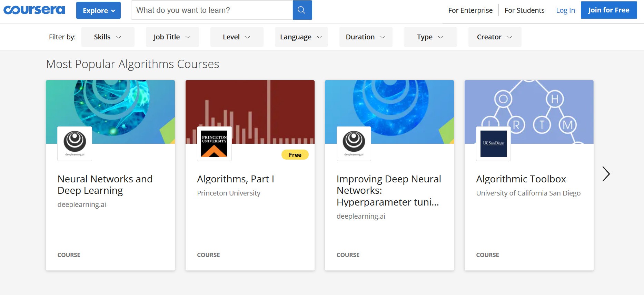644x295 pixels.
Task: Expand the Skills filter dropdown
Action: click(x=108, y=37)
